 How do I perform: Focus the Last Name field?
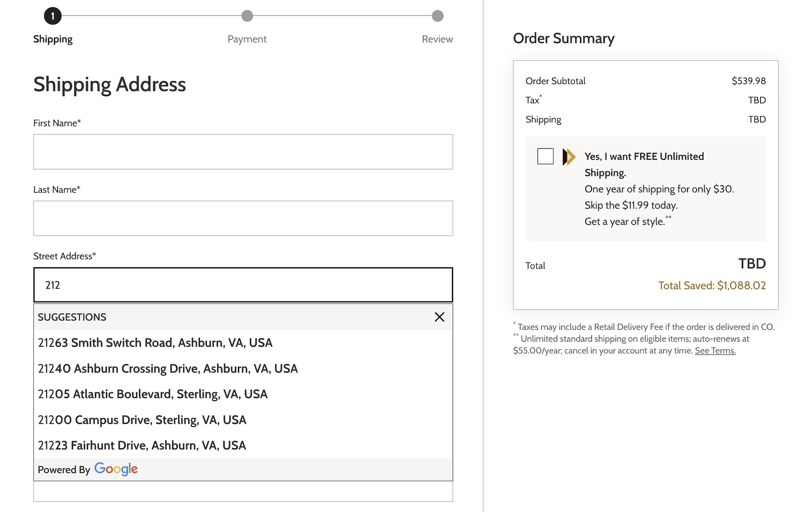click(243, 218)
